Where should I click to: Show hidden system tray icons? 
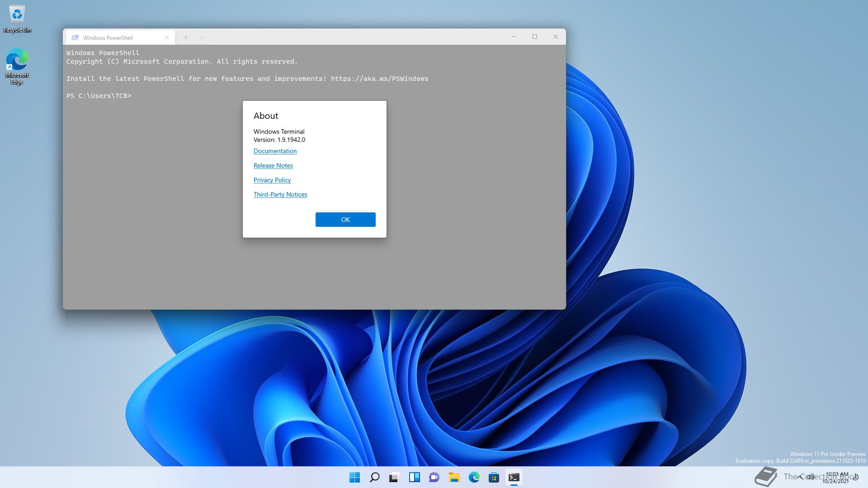[x=800, y=477]
